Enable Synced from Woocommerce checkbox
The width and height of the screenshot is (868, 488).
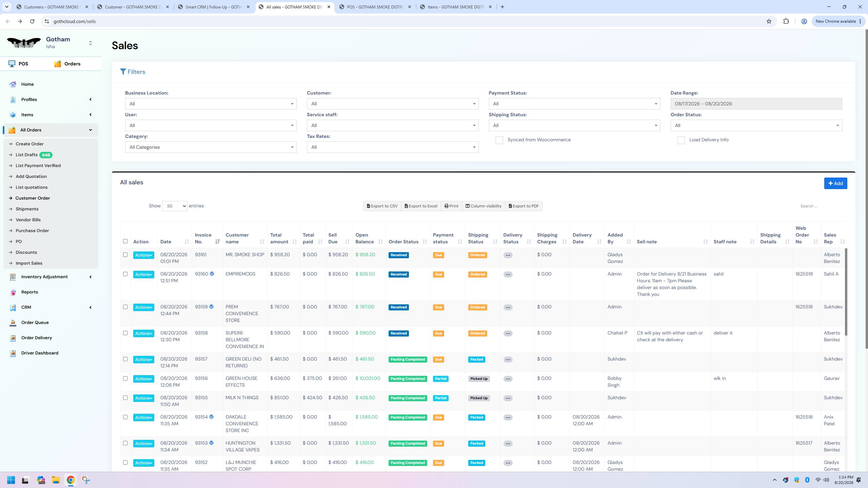pyautogui.click(x=499, y=140)
